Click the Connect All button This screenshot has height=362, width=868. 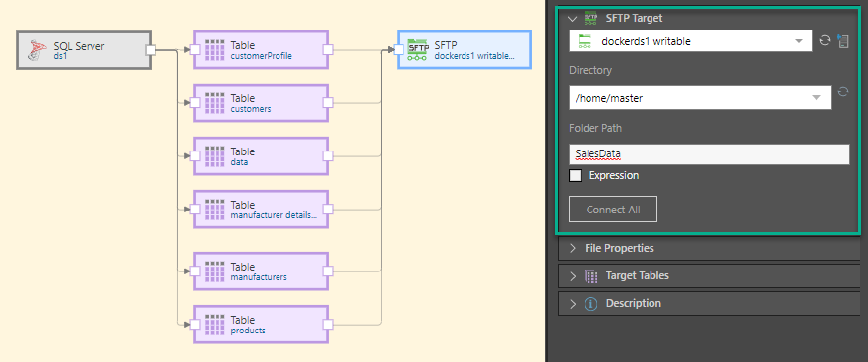[613, 210]
